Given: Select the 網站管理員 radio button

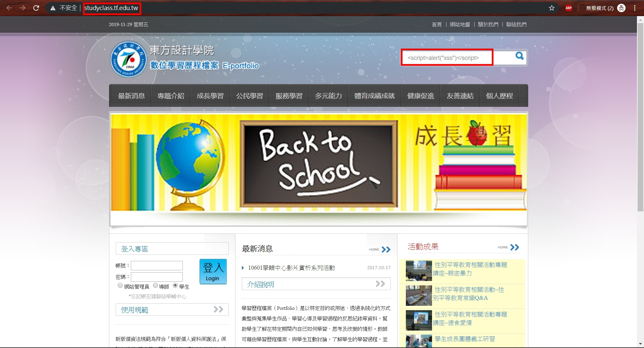Looking at the screenshot, I should [120, 285].
